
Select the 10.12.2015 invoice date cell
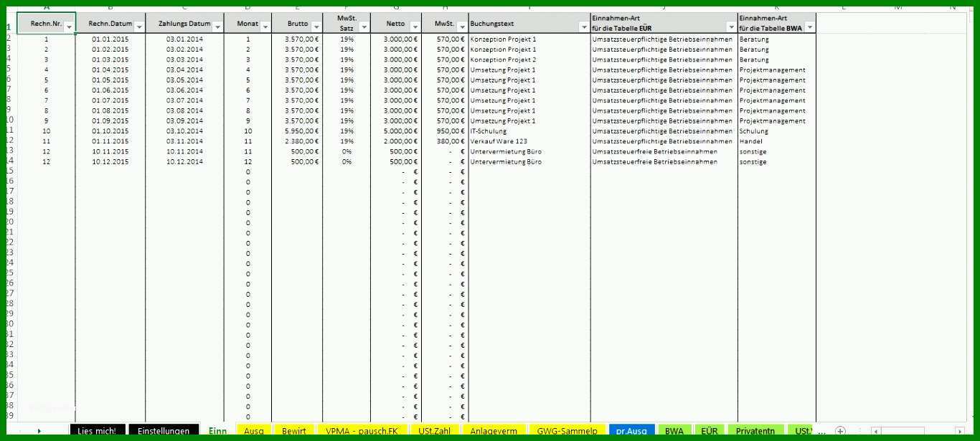[110, 161]
